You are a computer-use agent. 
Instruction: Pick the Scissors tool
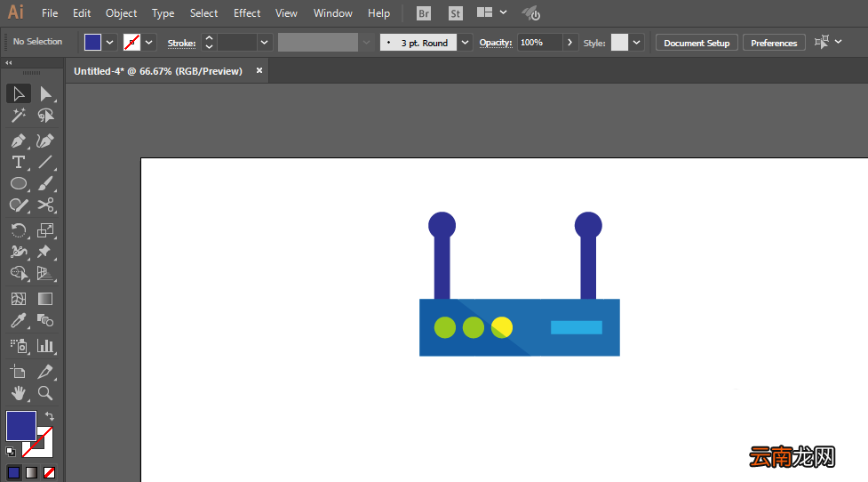point(45,205)
